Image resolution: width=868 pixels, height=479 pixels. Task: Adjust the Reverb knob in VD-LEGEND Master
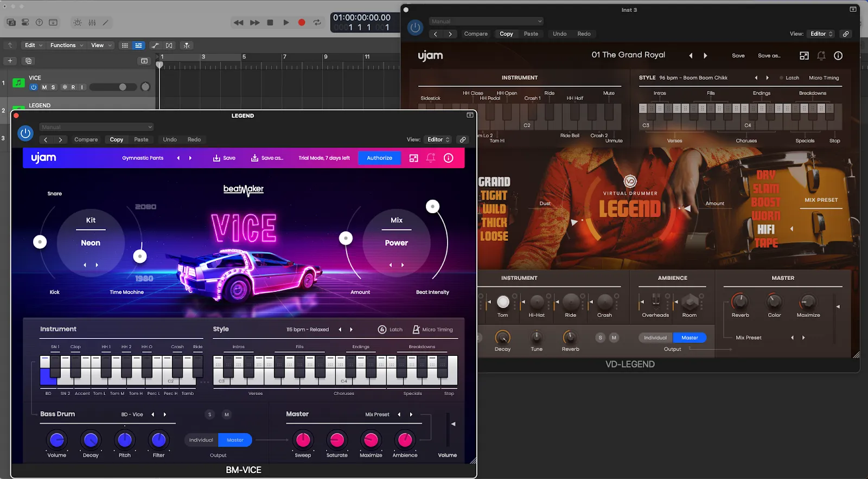pos(740,301)
